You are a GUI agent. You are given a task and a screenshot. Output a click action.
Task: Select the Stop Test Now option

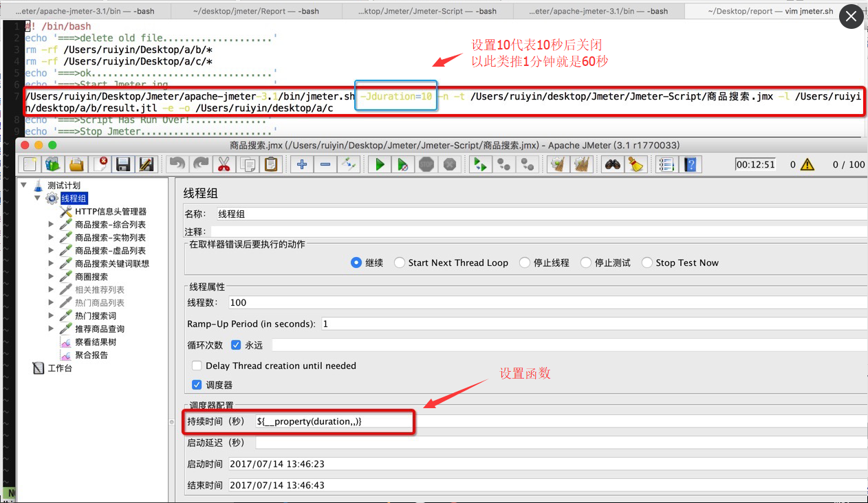click(647, 262)
